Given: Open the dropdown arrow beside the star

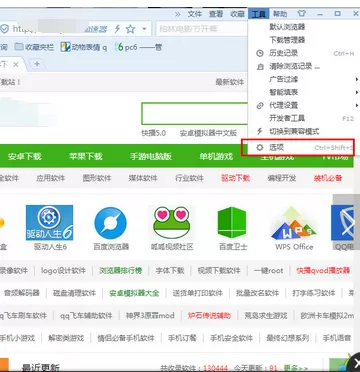Looking at the screenshot, I should [144, 29].
